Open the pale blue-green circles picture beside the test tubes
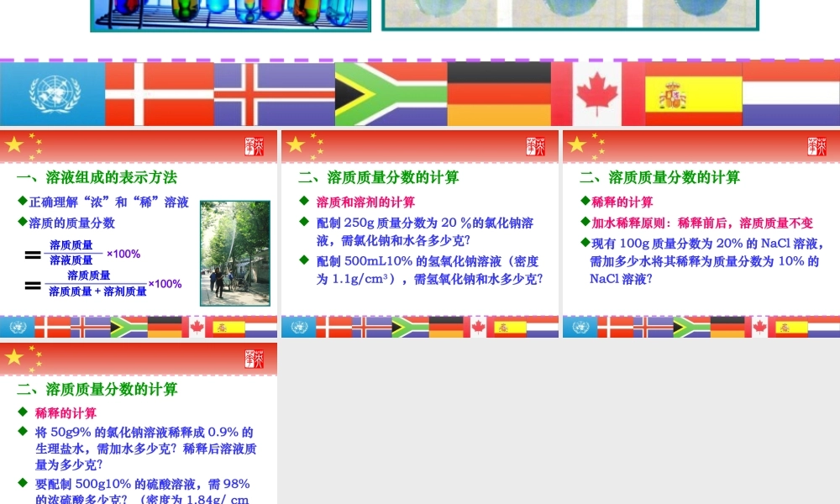This screenshot has width=840, height=504. pyautogui.click(x=570, y=15)
